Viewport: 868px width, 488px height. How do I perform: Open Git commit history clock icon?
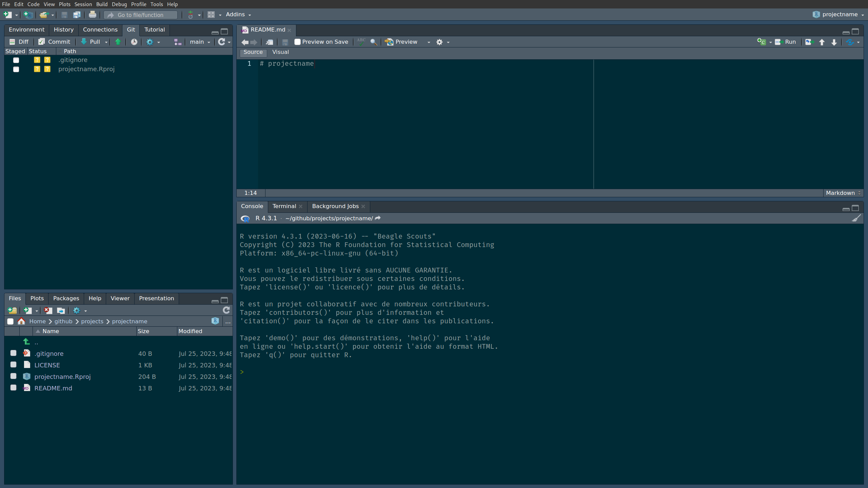[134, 42]
